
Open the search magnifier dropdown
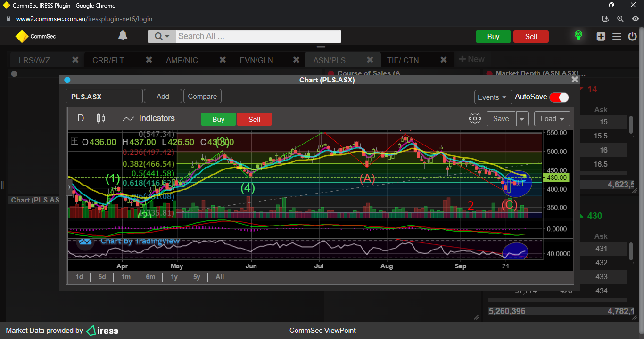(162, 36)
